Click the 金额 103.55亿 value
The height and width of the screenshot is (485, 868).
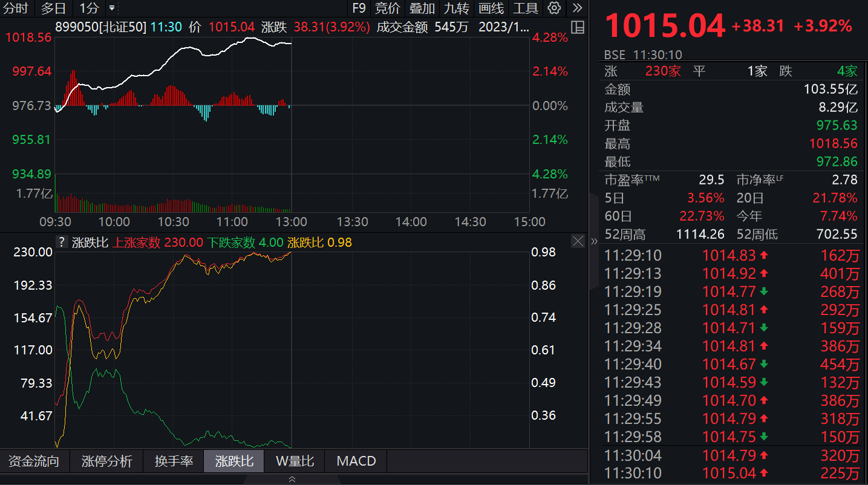pyautogui.click(x=830, y=90)
